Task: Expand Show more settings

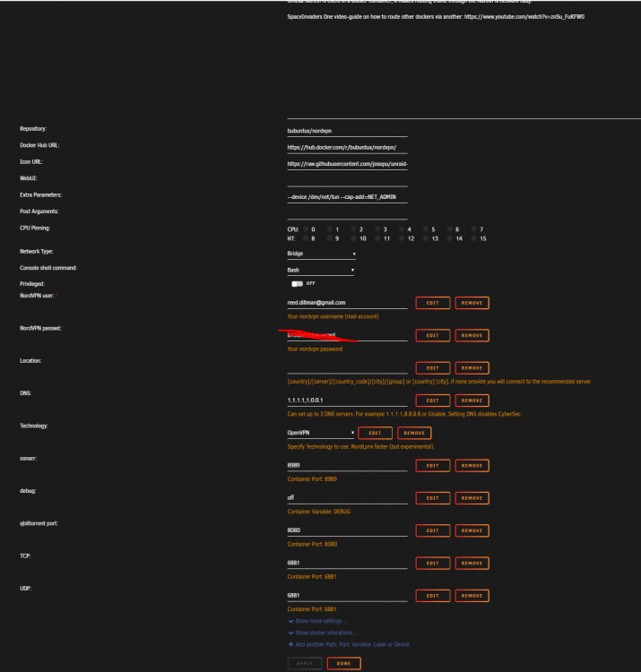Action: click(x=318, y=621)
